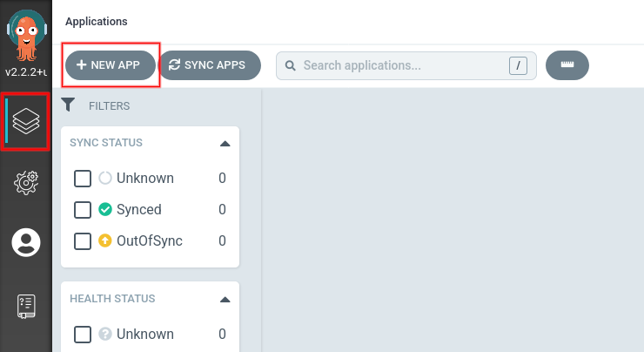Open Settings gears icon in sidebar
The height and width of the screenshot is (352, 644).
point(26,183)
